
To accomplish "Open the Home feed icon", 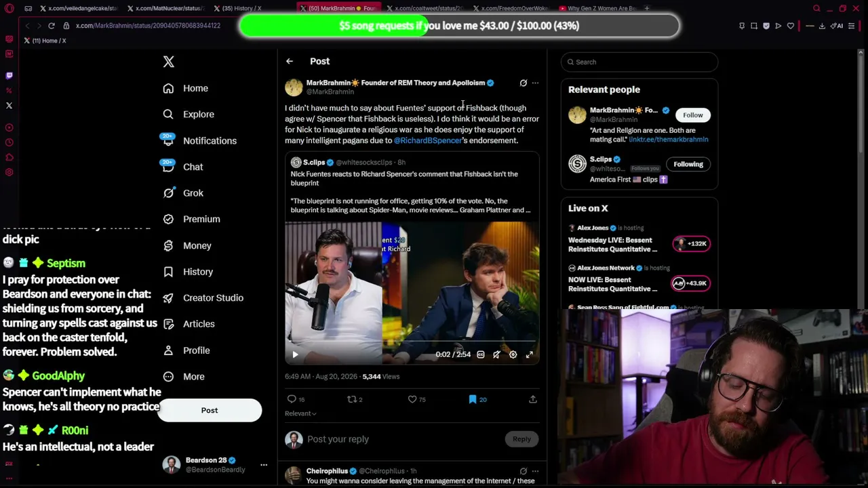I will click(x=168, y=88).
